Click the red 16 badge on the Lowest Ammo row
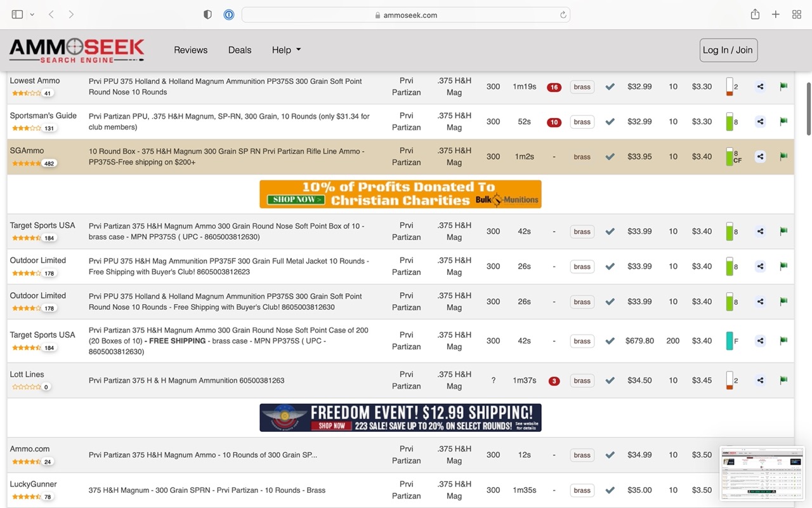This screenshot has width=812, height=508. coord(554,87)
